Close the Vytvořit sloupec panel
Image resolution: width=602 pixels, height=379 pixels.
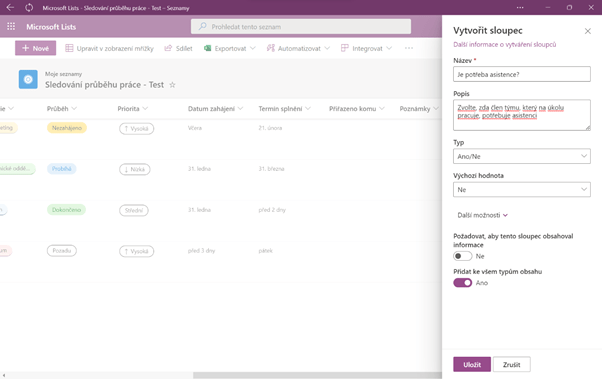tap(588, 31)
